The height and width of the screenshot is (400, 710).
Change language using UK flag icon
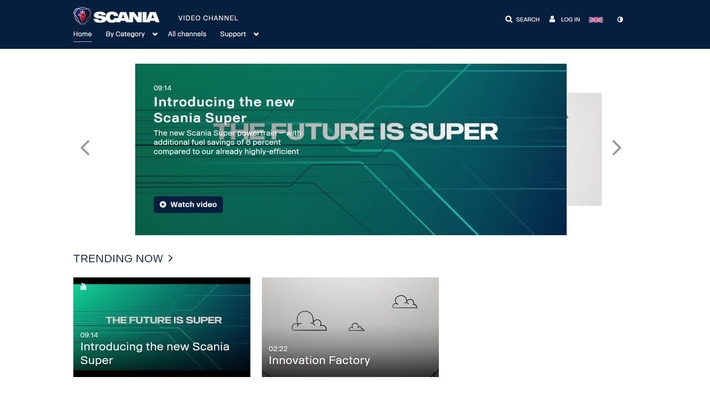(x=595, y=19)
